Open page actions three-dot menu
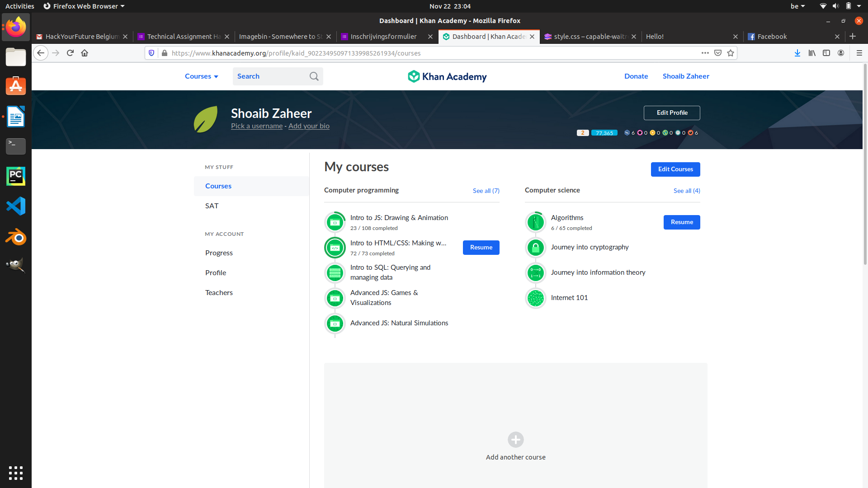 [x=705, y=53]
